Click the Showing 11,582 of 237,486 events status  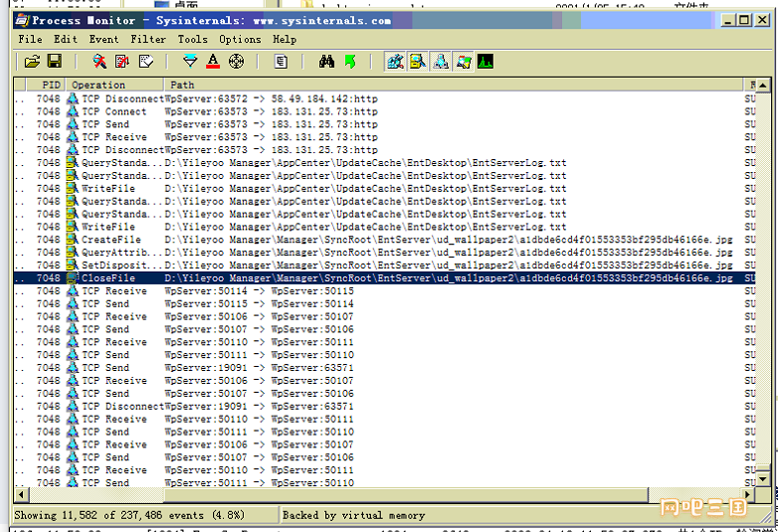tap(129, 516)
